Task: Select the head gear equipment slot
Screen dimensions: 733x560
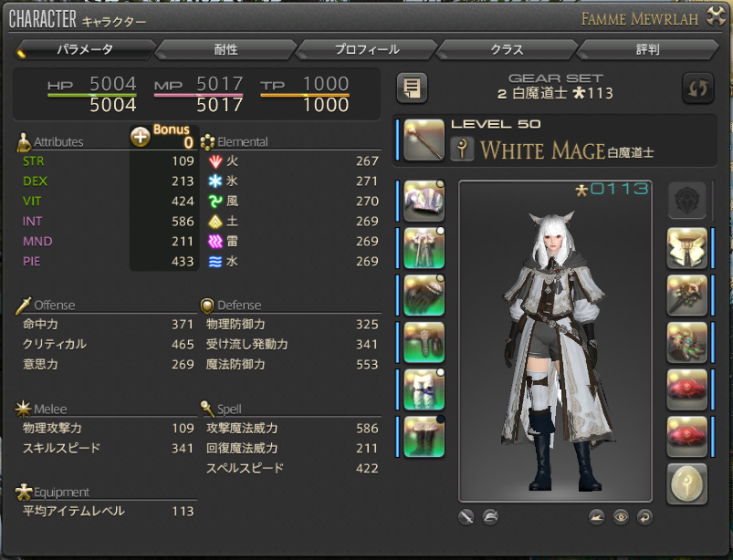Action: coord(424,201)
